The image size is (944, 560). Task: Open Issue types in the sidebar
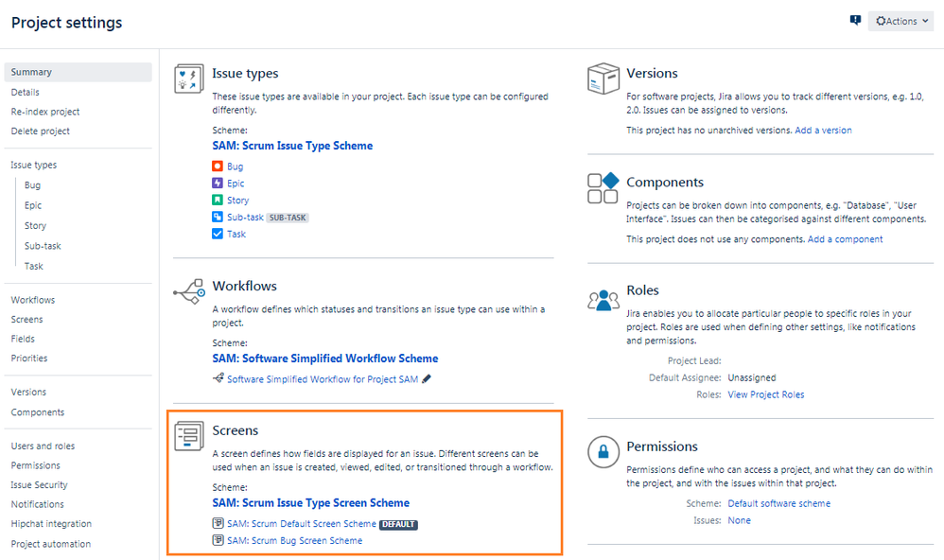[34, 165]
